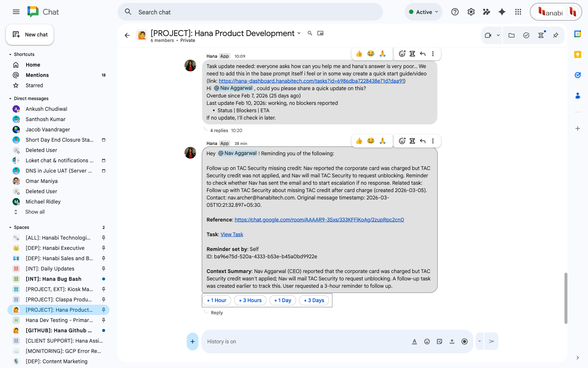Open the Active status dropdown
The image size is (588, 368).
point(423,12)
